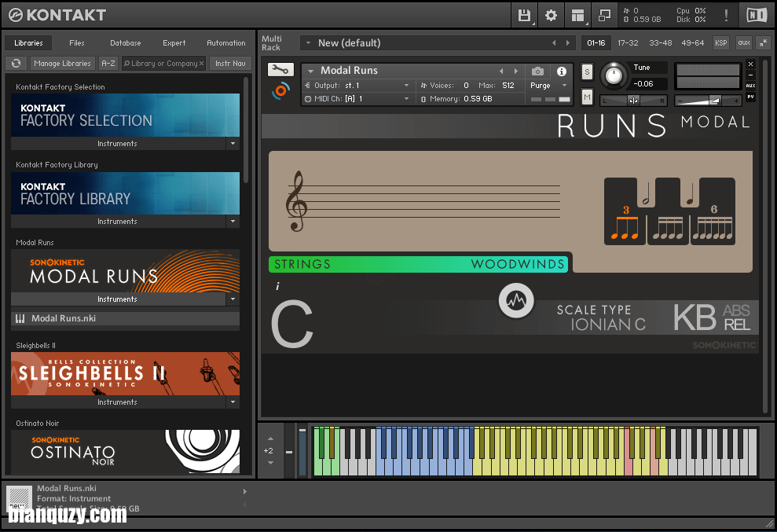The width and height of the screenshot is (777, 532).
Task: Show instrument info with the round i icon
Action: click(x=562, y=72)
